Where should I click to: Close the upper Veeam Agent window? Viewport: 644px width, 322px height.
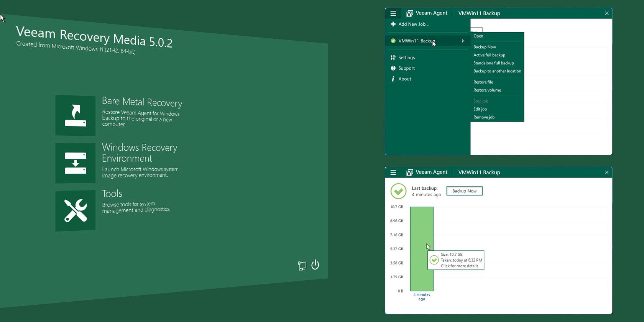click(607, 13)
